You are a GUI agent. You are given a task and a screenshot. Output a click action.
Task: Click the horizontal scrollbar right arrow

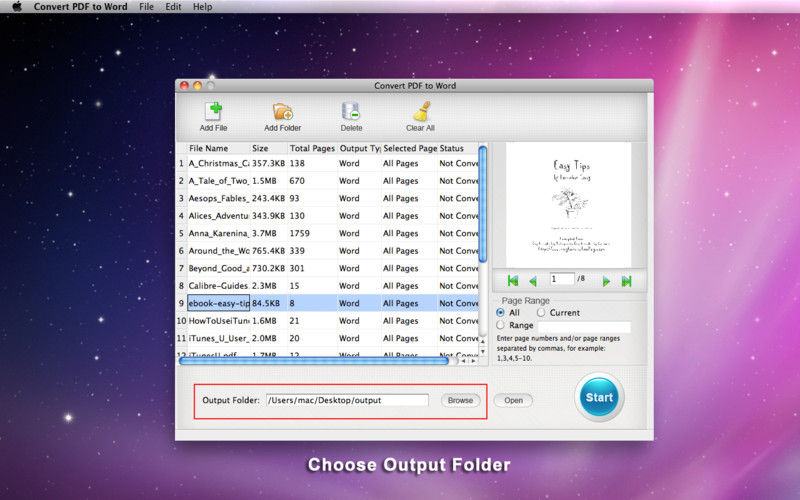point(473,361)
